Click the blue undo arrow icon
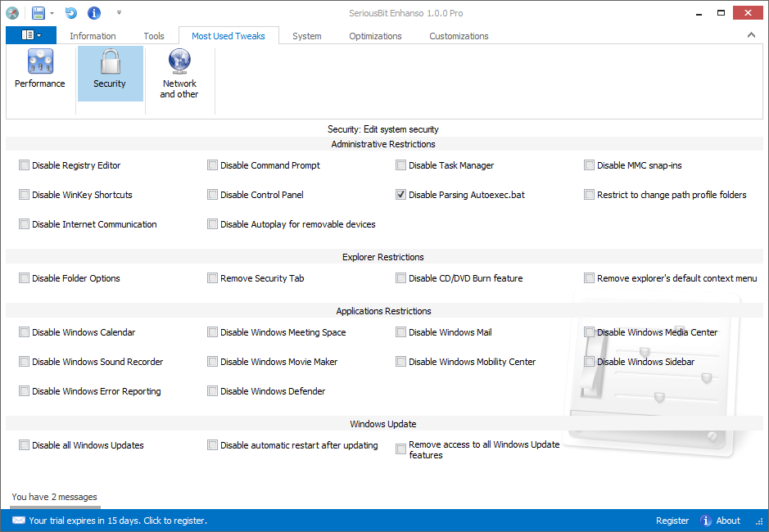The image size is (769, 532). 71,13
